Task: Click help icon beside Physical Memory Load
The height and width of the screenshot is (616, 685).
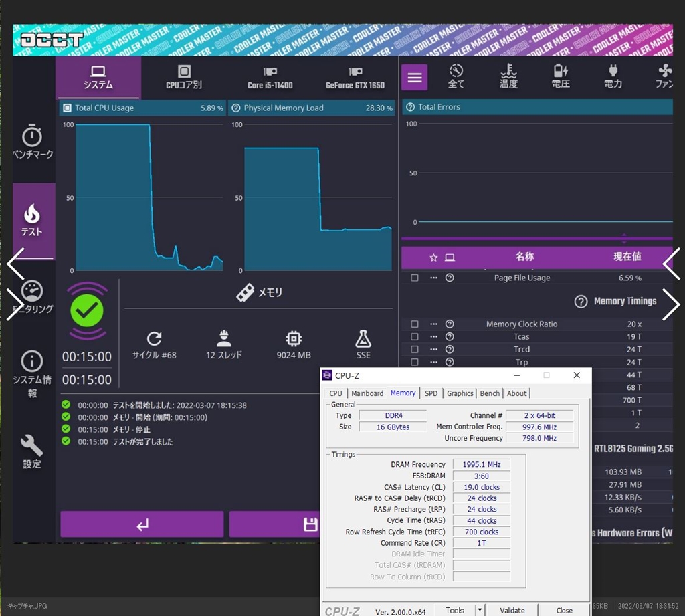Action: click(236, 108)
